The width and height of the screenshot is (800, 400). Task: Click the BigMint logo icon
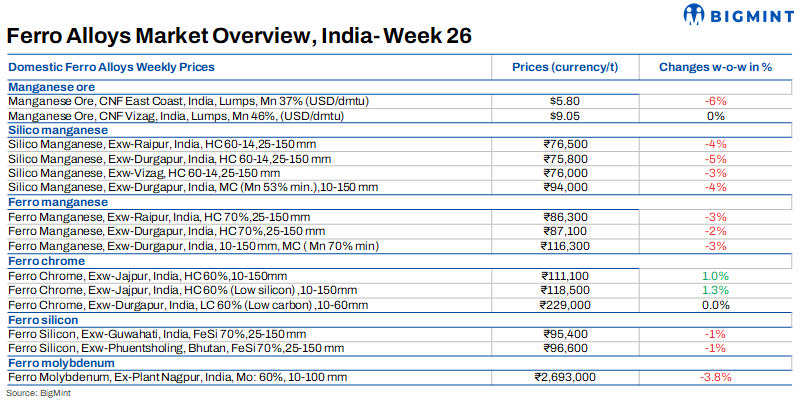[x=696, y=15]
